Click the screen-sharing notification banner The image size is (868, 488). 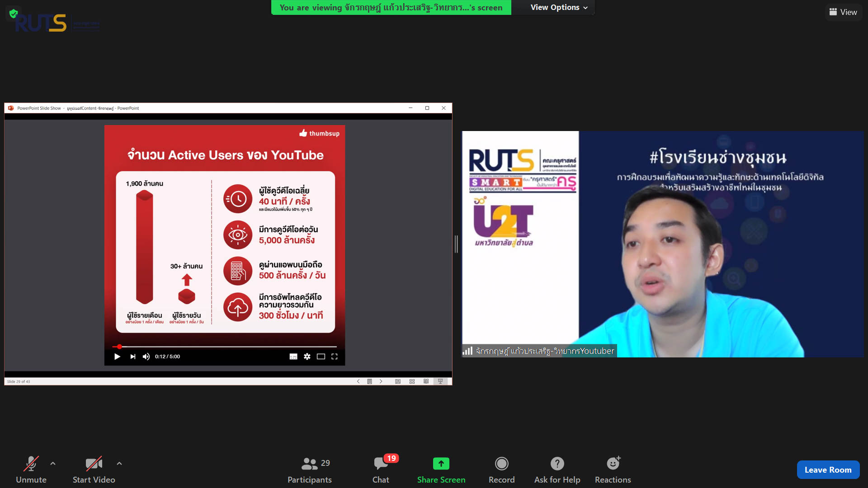(x=391, y=7)
